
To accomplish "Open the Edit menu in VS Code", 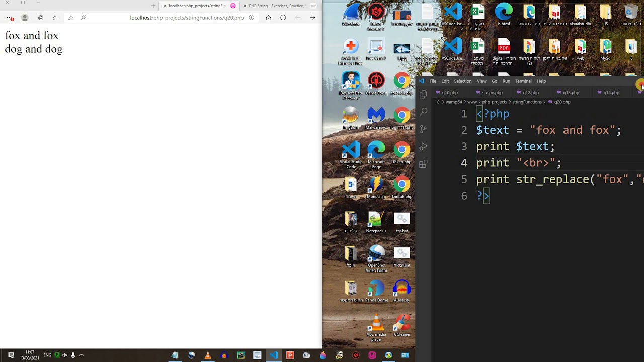I will click(445, 81).
